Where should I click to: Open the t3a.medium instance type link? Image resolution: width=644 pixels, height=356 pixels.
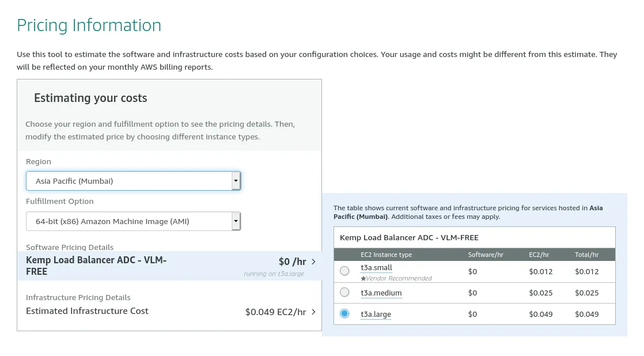(381, 293)
